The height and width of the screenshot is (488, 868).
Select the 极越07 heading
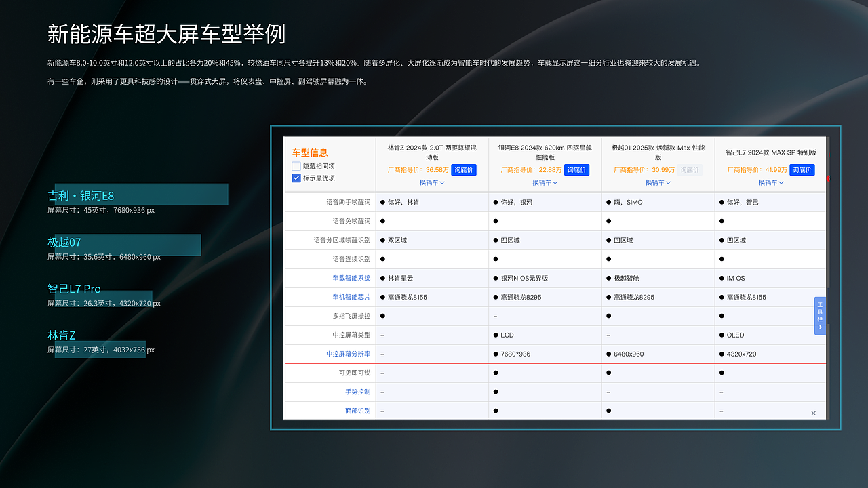64,242
